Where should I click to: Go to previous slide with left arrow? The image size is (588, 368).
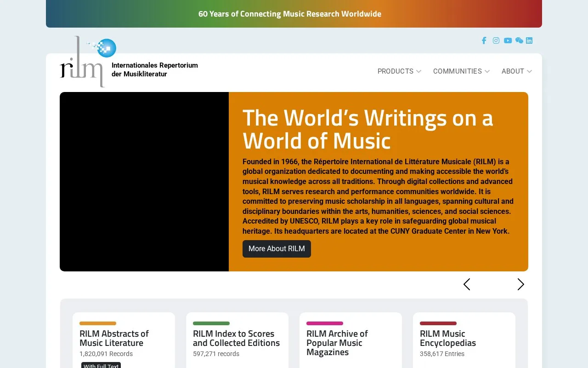(467, 284)
